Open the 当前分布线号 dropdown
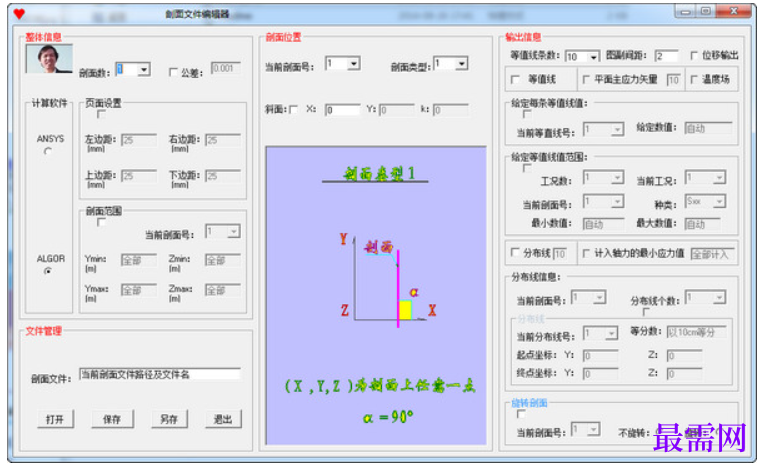 click(x=612, y=333)
